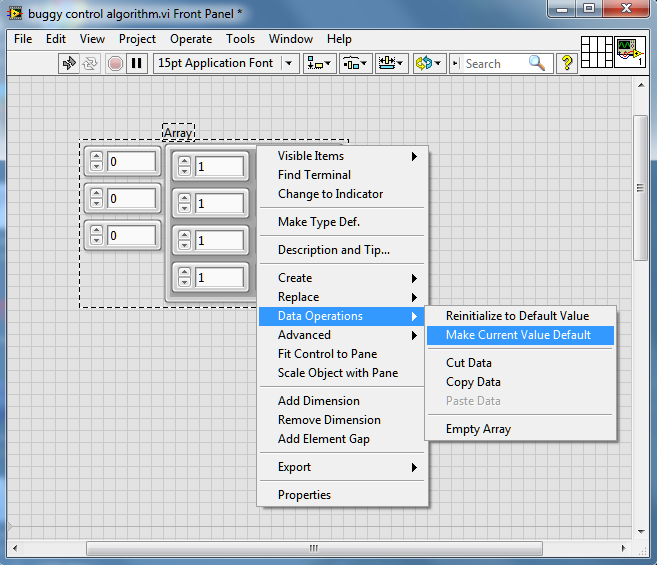Click the first array index field showing 0
This screenshot has height=565, width=657.
[132, 162]
